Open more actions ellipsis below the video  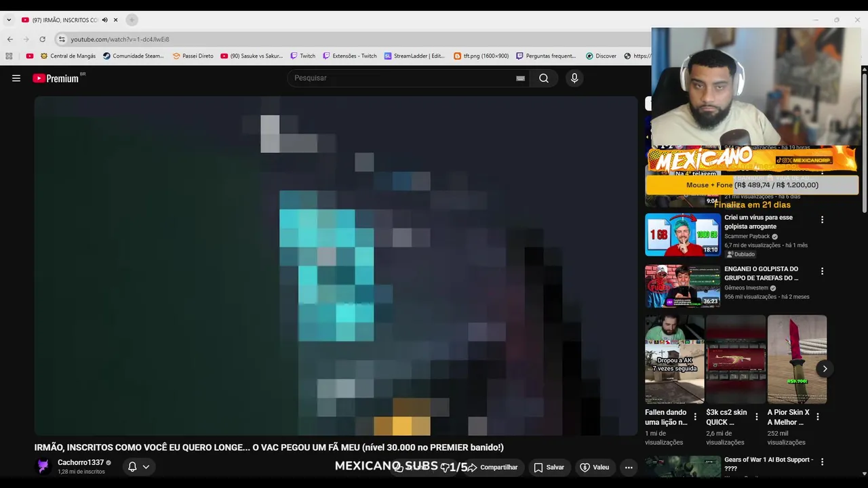pos(629,467)
